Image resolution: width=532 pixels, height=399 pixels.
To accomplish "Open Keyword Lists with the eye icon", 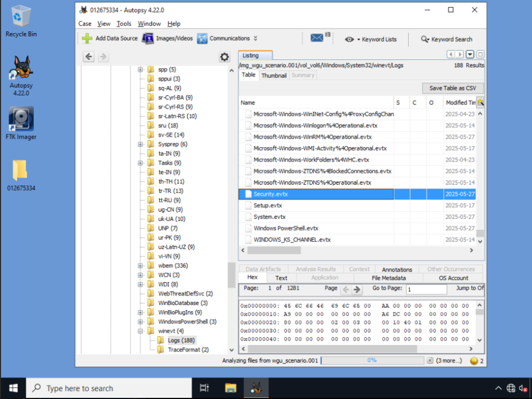I will 371,39.
